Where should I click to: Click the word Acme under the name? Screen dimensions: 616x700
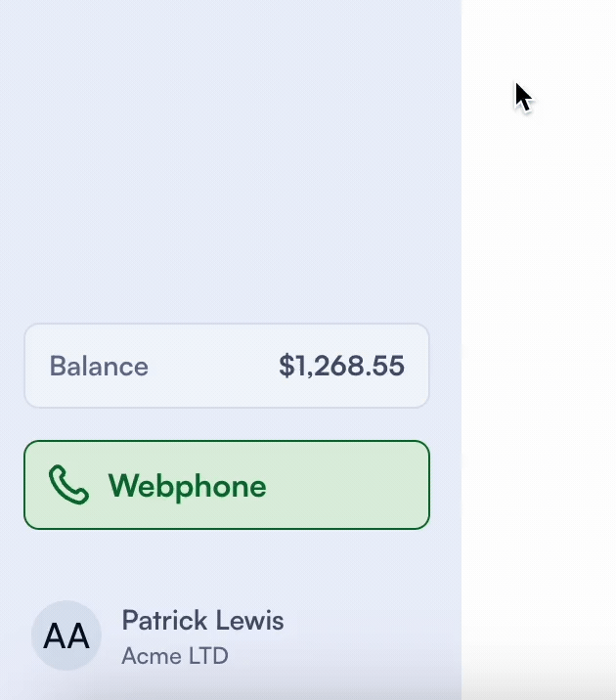click(144, 655)
